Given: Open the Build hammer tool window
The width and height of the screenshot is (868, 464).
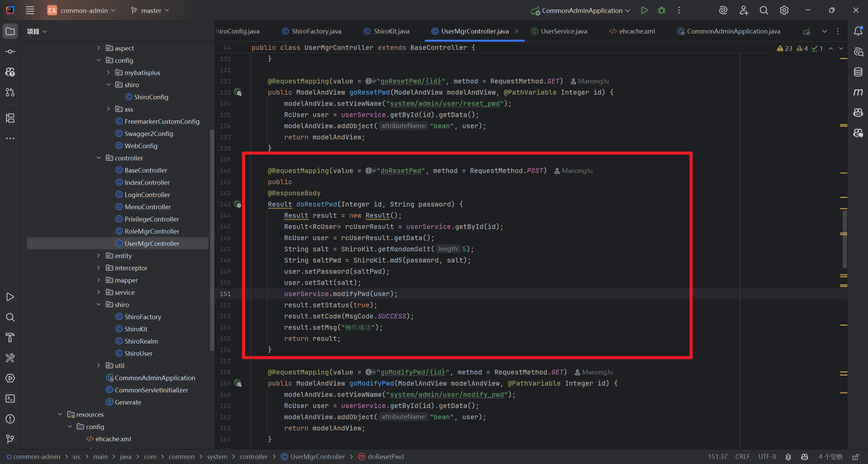Looking at the screenshot, I should click(x=10, y=337).
